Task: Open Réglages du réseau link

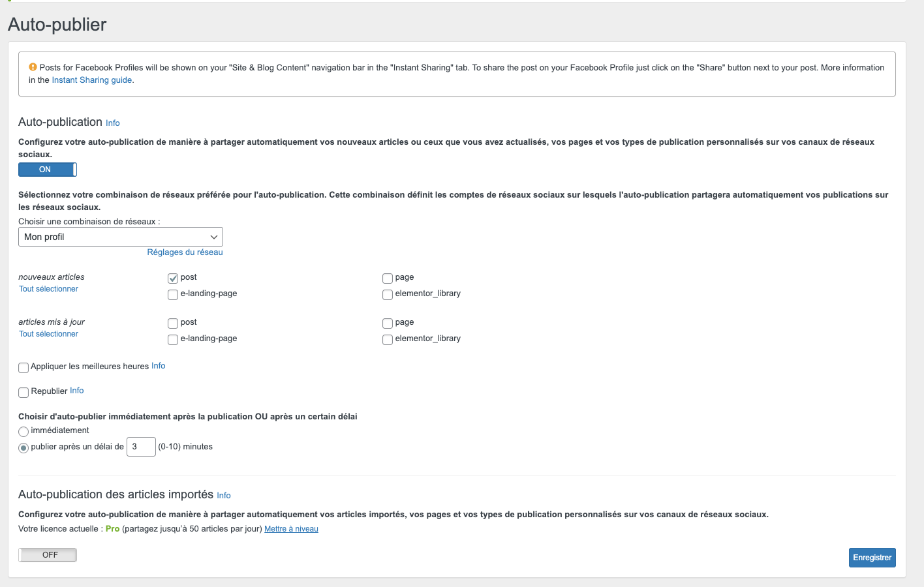Action: (x=185, y=252)
